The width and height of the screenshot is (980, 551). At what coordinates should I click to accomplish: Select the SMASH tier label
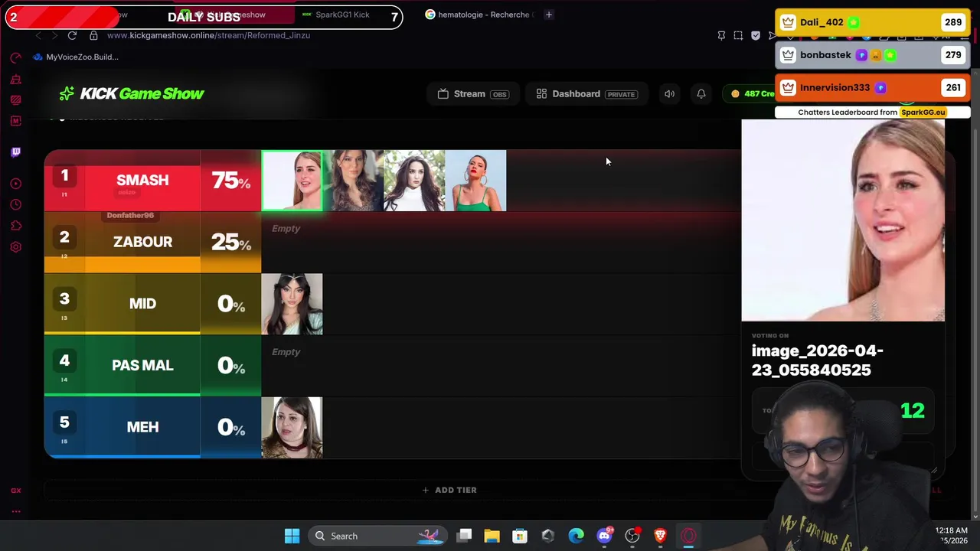[142, 181]
